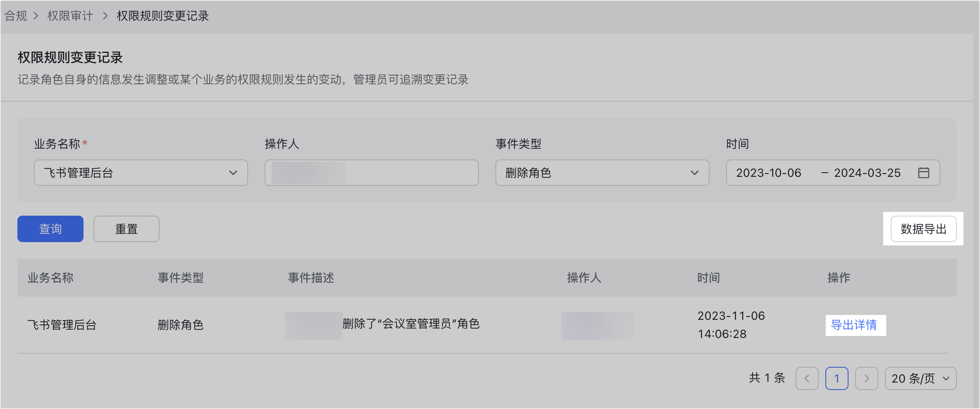Click the 事件描述 column header
This screenshot has height=409, width=980.
coord(311,278)
